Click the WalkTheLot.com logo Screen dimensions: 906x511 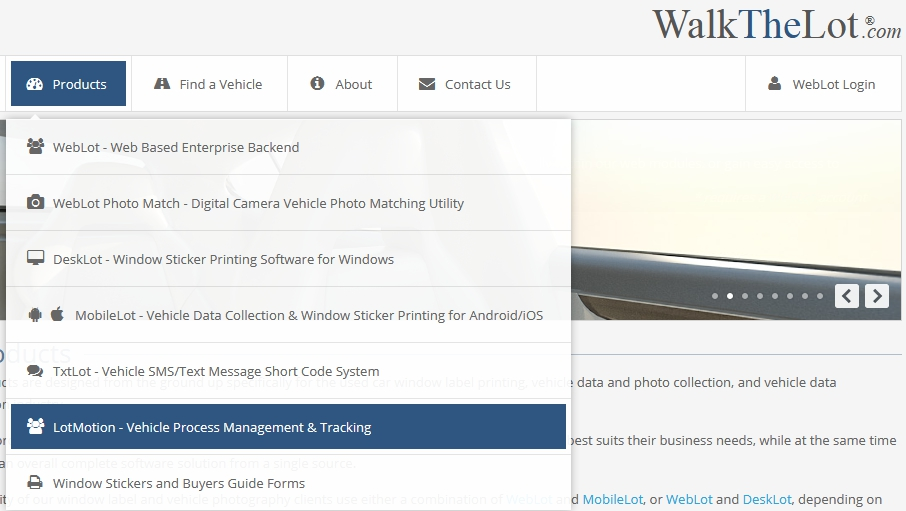point(777,24)
